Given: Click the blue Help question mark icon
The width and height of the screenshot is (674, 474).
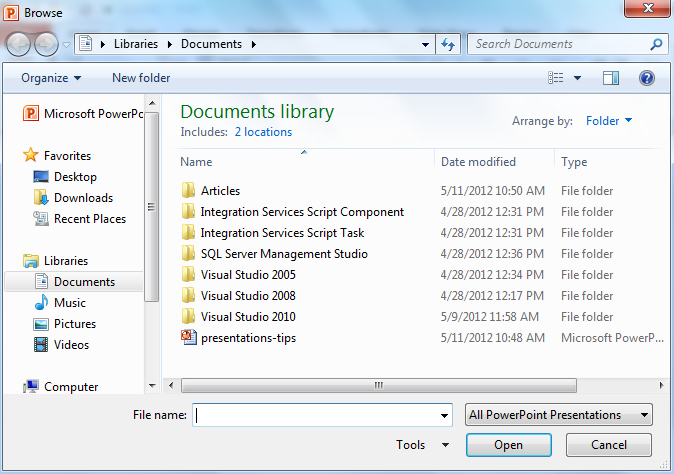Looking at the screenshot, I should (x=646, y=78).
